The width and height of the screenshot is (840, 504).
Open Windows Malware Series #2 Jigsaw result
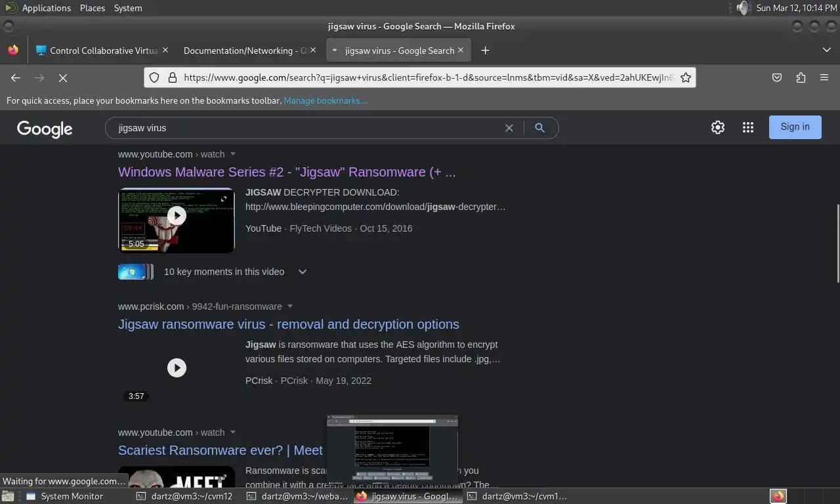point(287,172)
